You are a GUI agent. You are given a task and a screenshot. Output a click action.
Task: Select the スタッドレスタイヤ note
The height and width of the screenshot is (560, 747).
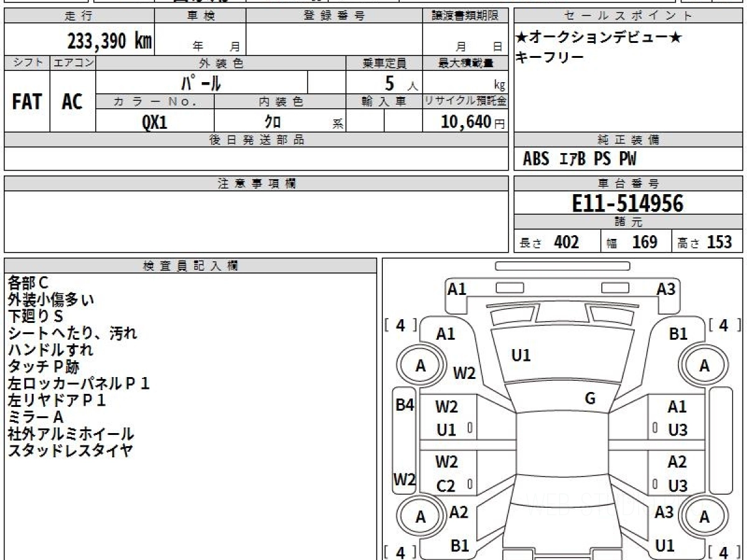[70, 450]
